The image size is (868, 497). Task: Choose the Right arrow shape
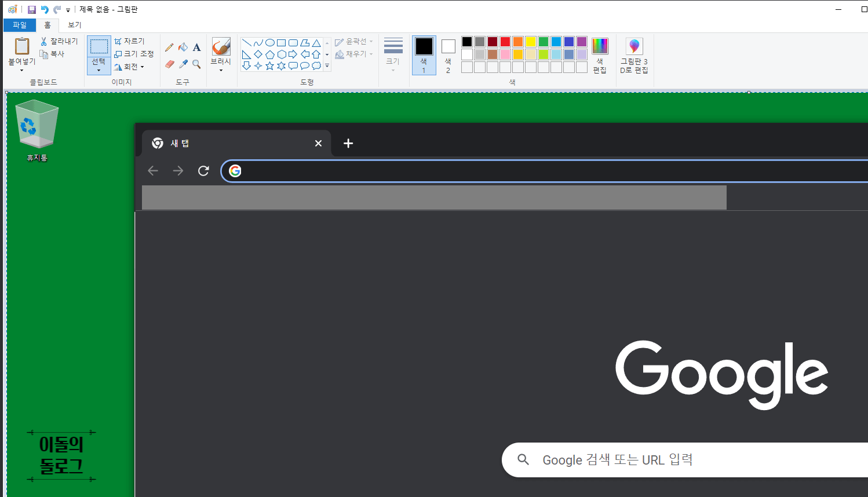point(293,54)
